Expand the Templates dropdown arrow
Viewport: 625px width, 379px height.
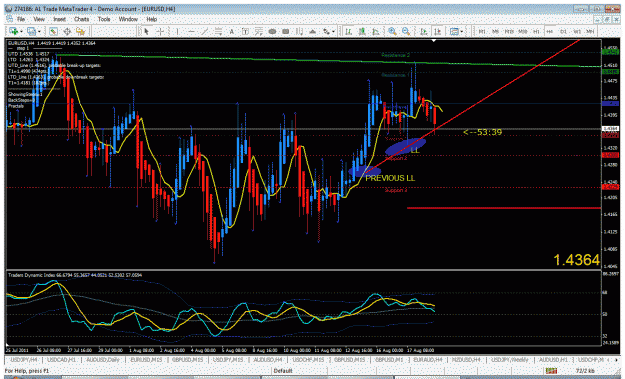[462, 31]
